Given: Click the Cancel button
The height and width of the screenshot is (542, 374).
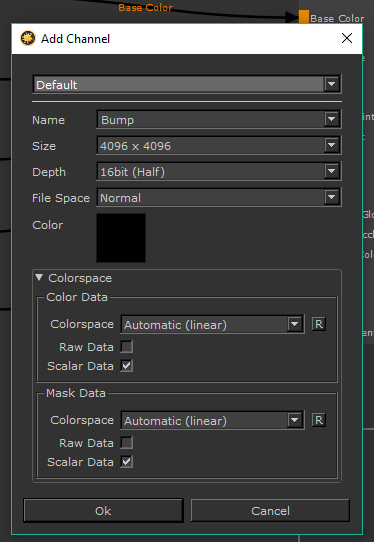Looking at the screenshot, I should 270,511.
